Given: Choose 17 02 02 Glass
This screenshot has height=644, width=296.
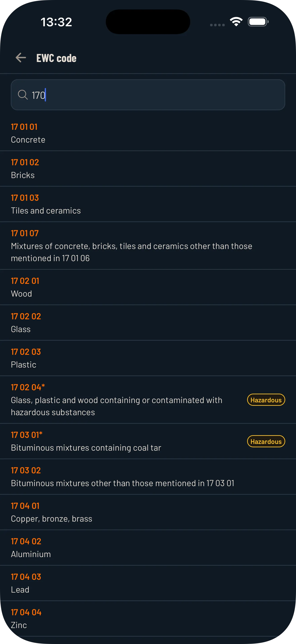Looking at the screenshot, I should click(148, 322).
